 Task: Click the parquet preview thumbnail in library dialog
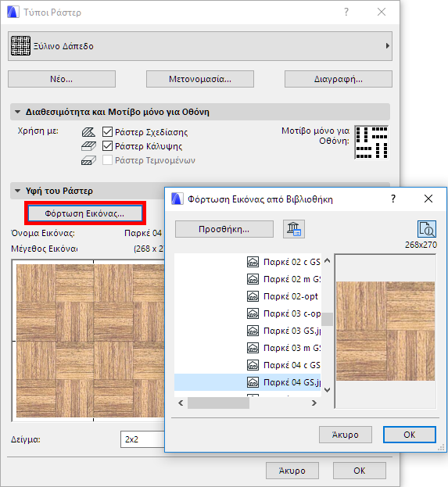(x=385, y=331)
